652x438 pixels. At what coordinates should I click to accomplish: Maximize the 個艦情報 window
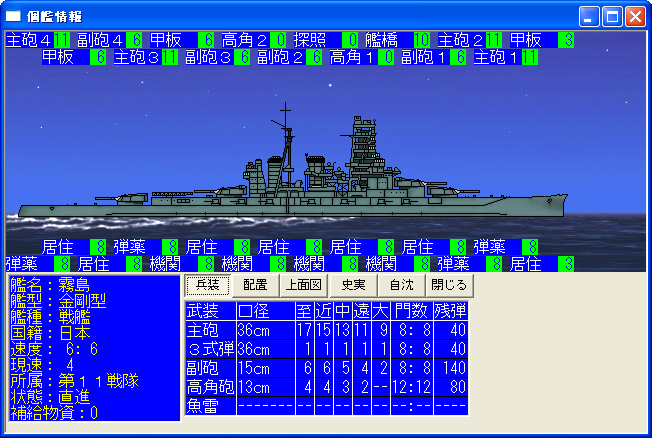(612, 17)
